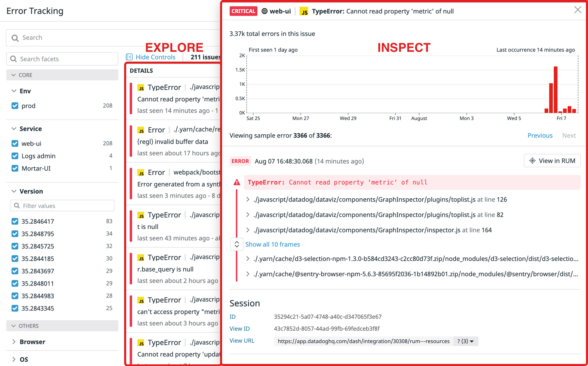Click the JS badge in the issue header

tap(304, 11)
